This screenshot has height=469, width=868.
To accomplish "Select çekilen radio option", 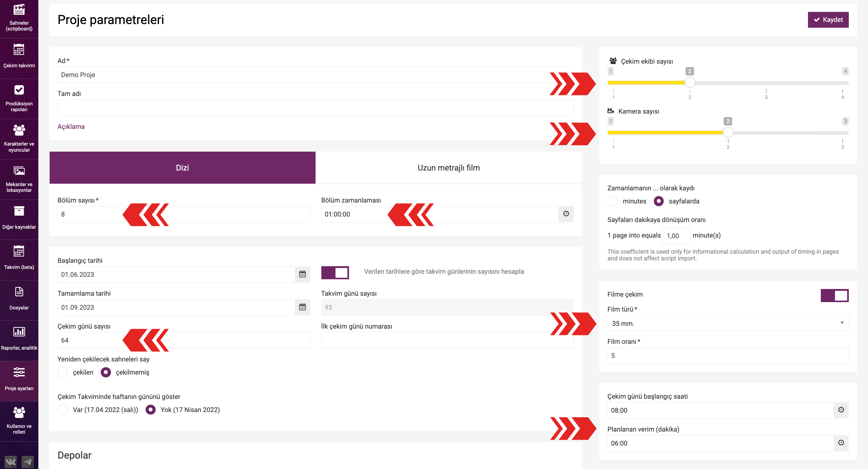I will (63, 372).
